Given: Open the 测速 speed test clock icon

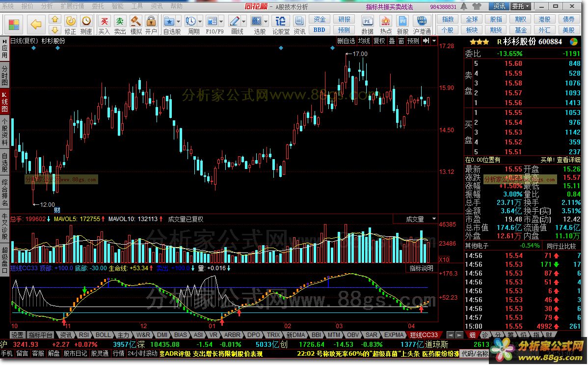Looking at the screenshot, I should click(86, 25).
